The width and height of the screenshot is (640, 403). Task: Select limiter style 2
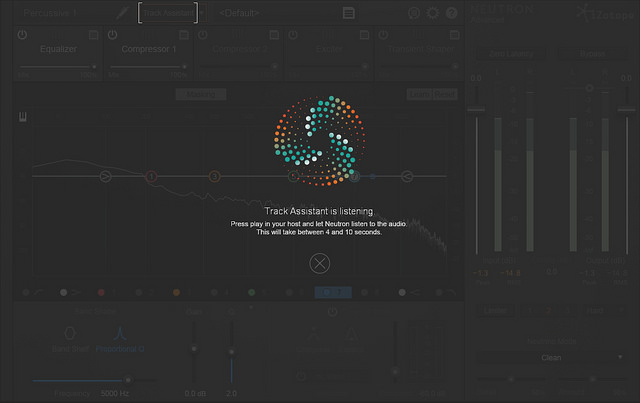tap(549, 310)
